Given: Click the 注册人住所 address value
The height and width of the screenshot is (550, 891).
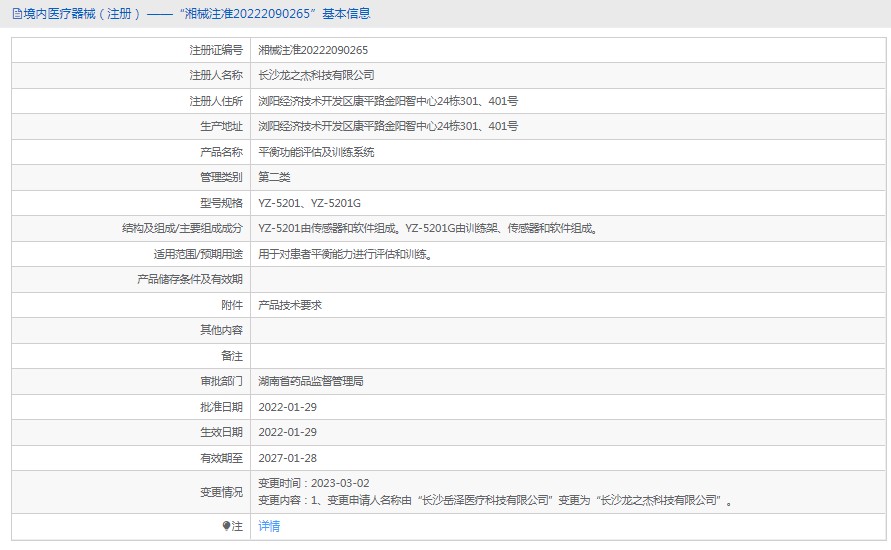Looking at the screenshot, I should [x=388, y=101].
